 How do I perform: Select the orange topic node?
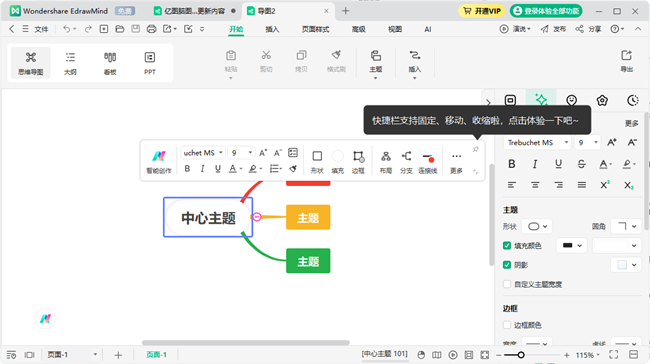(308, 217)
